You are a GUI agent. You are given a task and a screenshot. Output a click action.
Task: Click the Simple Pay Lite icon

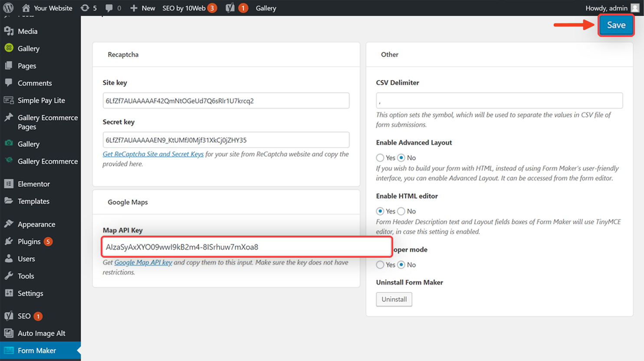tap(9, 100)
